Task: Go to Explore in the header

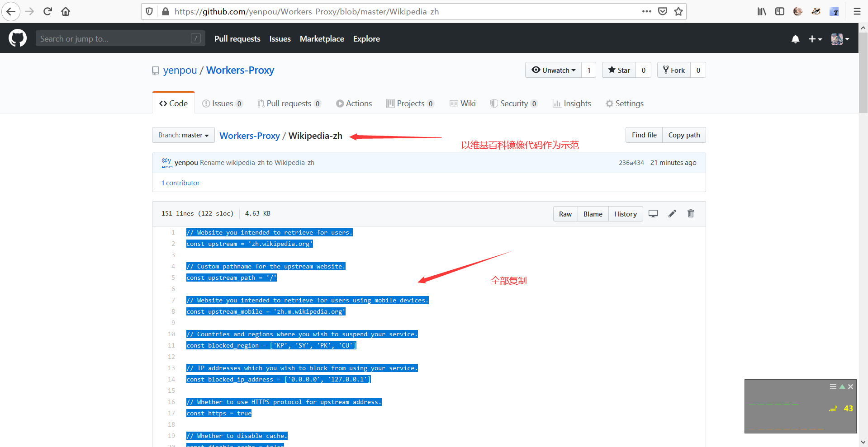Action: [366, 39]
